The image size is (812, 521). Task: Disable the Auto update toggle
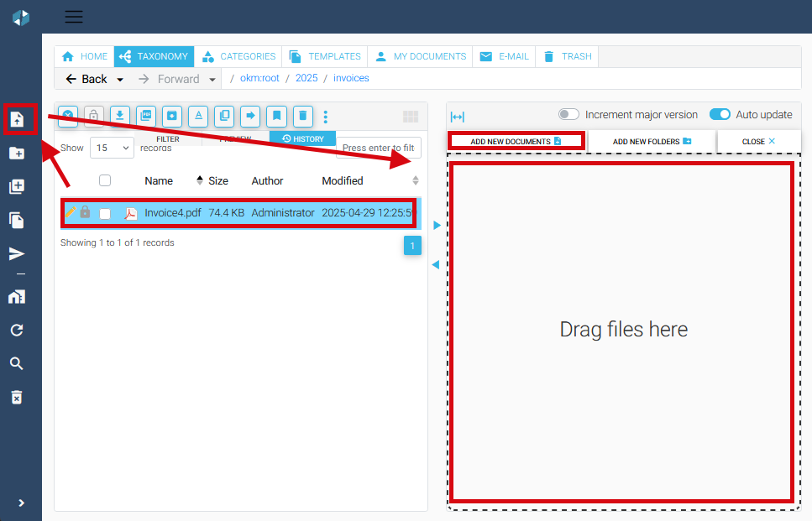(720, 114)
